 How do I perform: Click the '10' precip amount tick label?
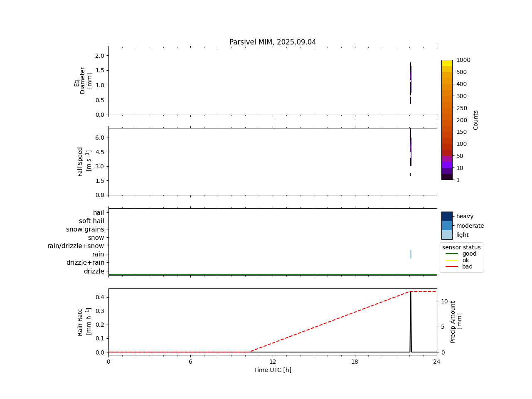444,301
